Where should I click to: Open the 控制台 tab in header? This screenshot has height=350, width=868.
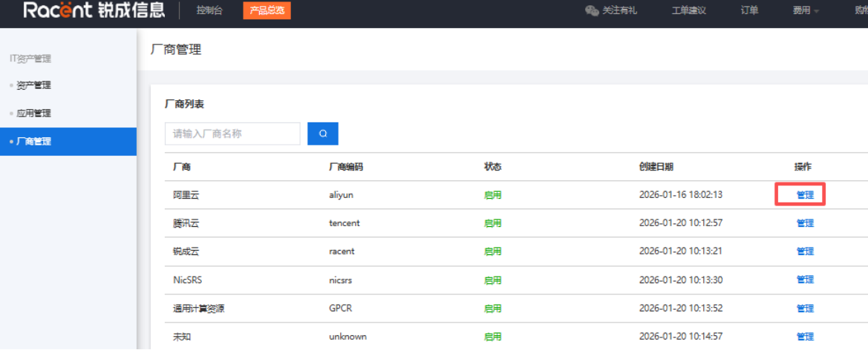[209, 10]
